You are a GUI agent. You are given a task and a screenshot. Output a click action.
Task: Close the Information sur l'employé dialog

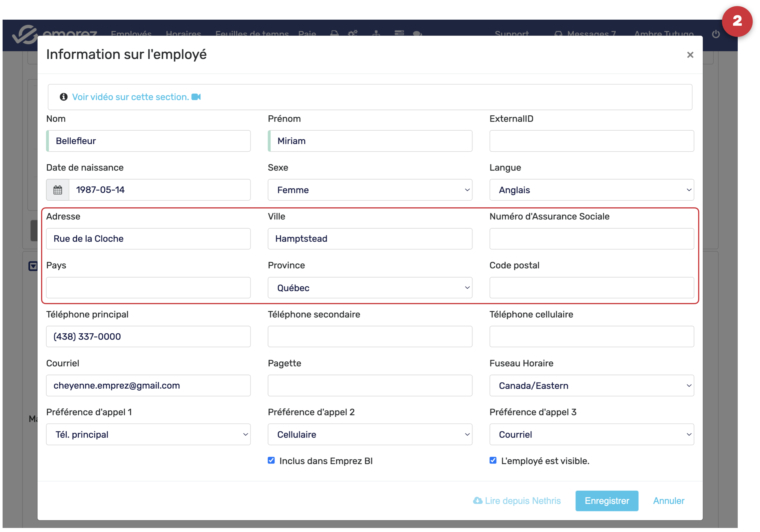tap(690, 55)
